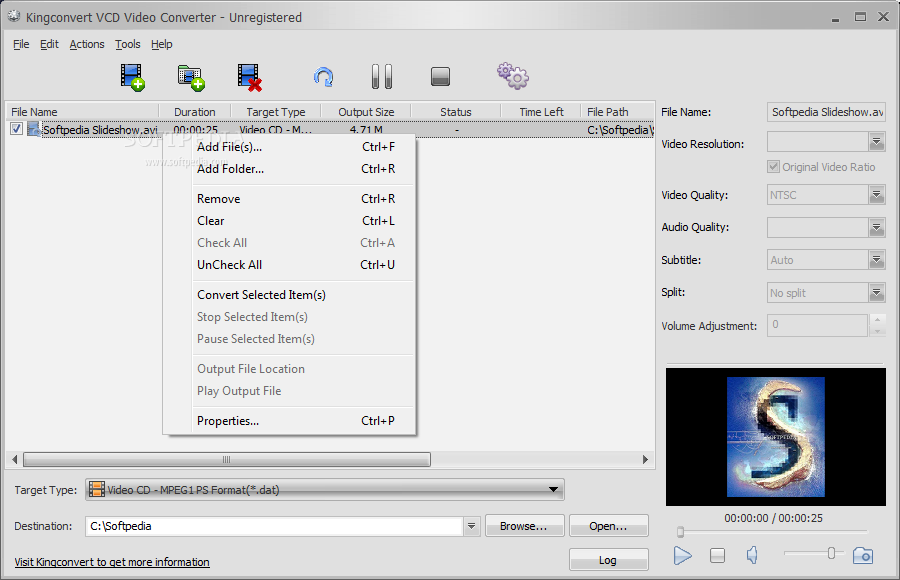
Task: Choose Add File(s)... in context menu
Action: click(289, 147)
